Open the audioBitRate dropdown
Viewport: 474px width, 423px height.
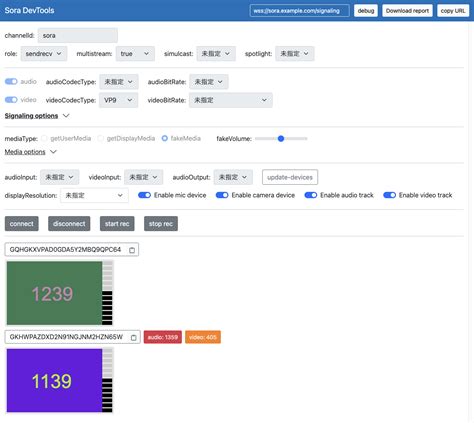coord(209,82)
